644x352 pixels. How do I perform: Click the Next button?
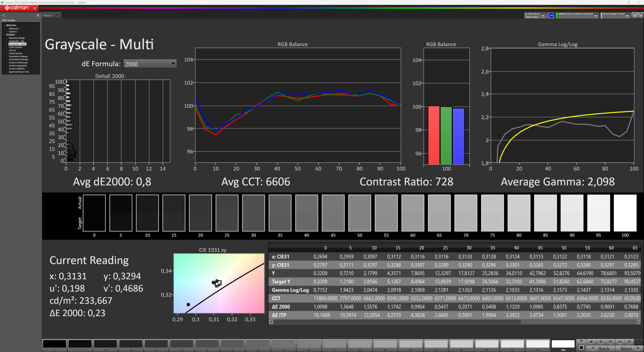pyautogui.click(x=626, y=349)
